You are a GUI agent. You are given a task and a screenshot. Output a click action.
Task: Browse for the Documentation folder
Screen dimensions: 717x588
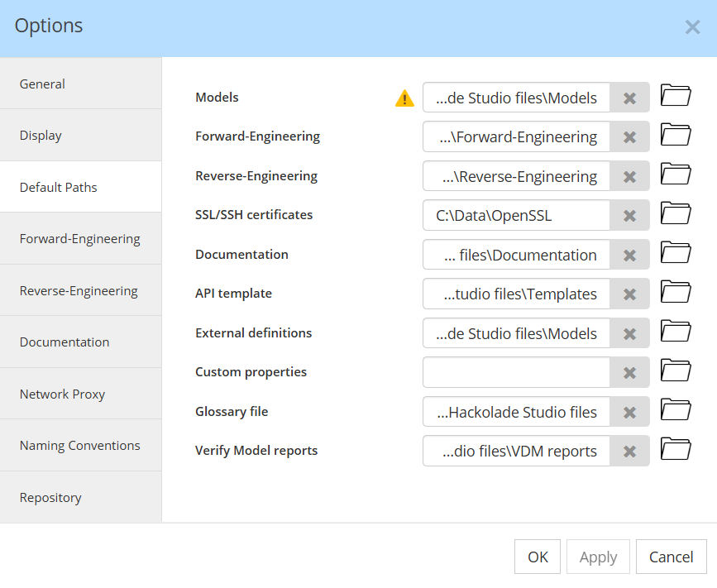675,252
